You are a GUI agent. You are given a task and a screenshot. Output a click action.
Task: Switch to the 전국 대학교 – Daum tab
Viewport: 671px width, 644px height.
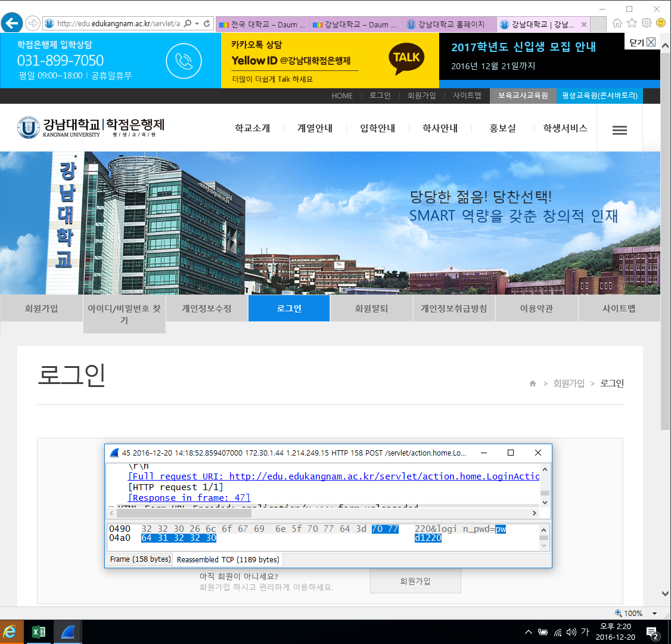point(262,25)
